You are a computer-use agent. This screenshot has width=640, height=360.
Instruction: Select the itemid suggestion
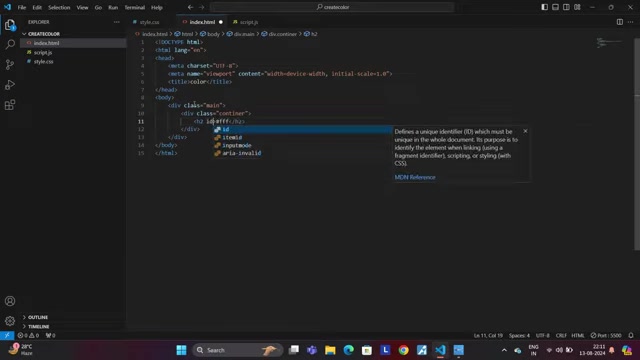302,137
